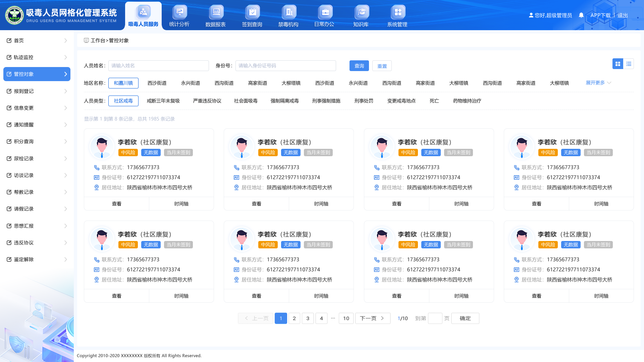Expand the 通知提醒 sidebar chevron

point(66,125)
